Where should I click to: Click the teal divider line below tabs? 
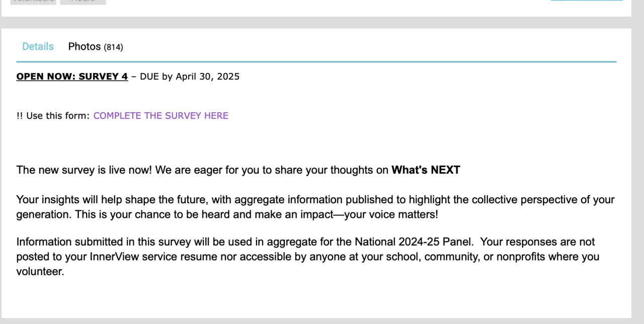[316, 62]
